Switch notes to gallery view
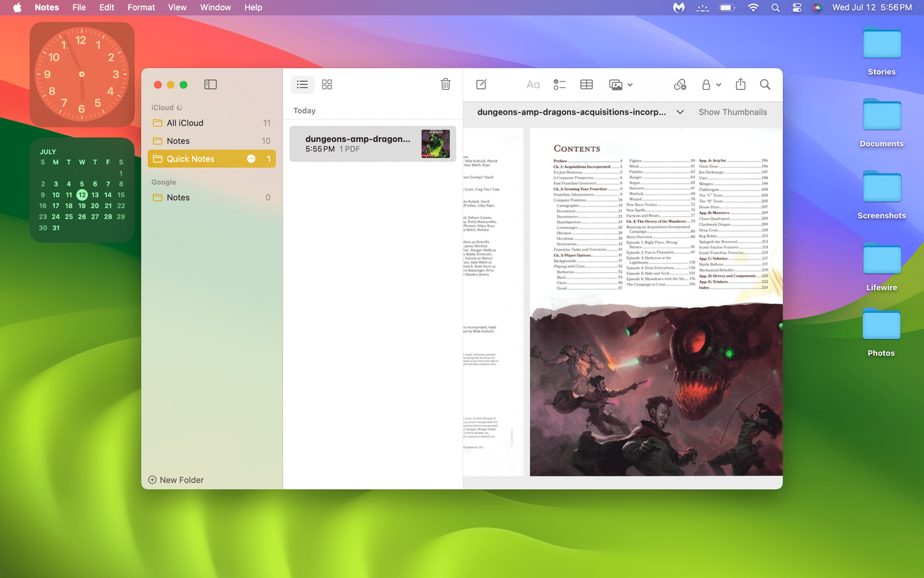Screen dimensions: 924x578 point(326,84)
